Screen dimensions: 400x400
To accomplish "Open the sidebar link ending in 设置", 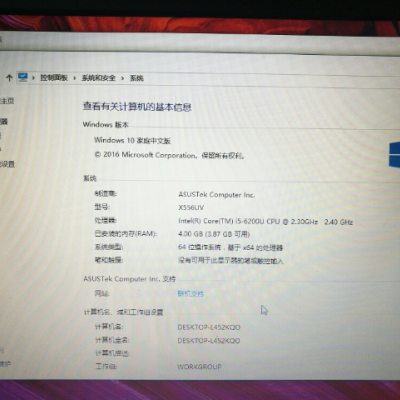I will coord(7,164).
